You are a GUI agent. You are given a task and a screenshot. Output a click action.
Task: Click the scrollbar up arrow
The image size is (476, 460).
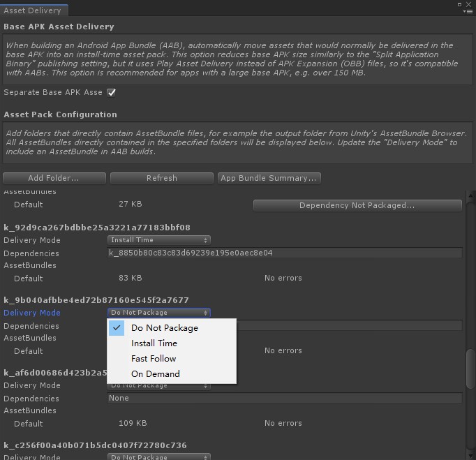coord(470,196)
